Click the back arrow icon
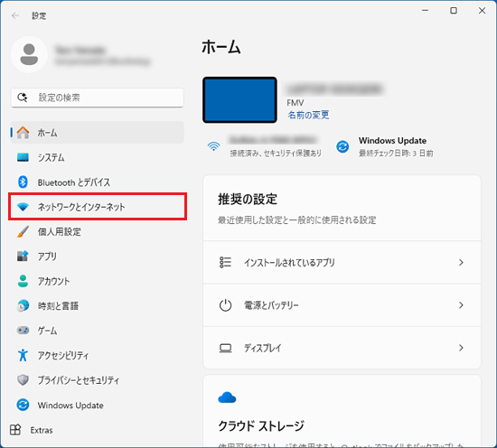Screen dimensions: 497x448 pos(15,15)
